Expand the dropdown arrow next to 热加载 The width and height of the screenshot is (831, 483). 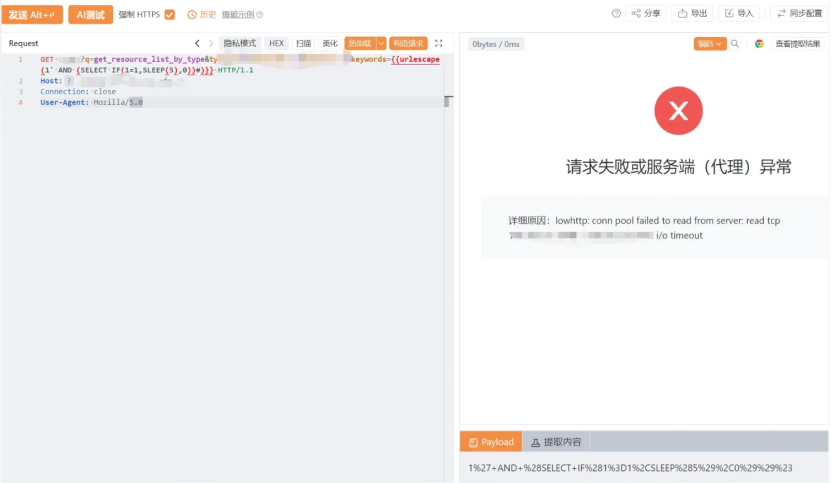coord(381,43)
